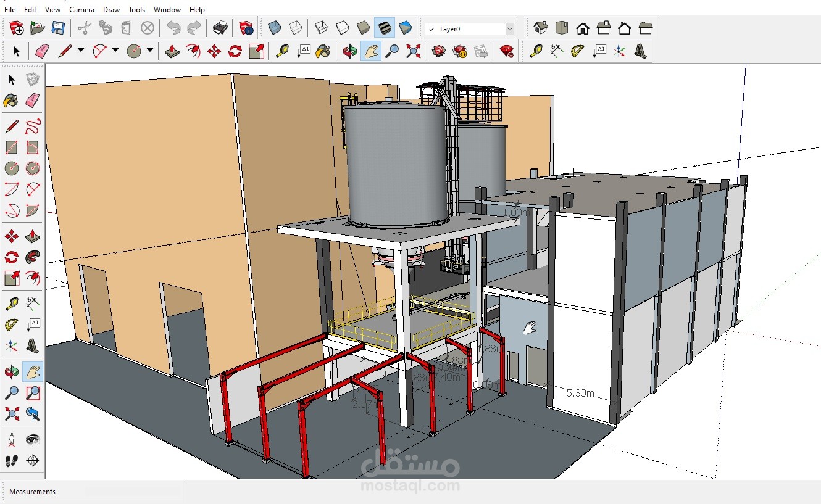Create a new SketchUp model file

click(x=17, y=28)
